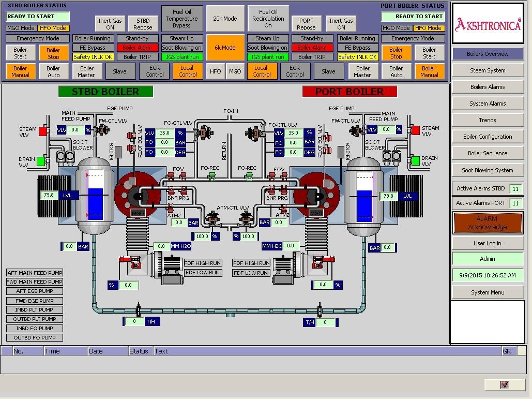Switch to the Boilers Alarms page
The height and width of the screenshot is (399, 532).
tap(487, 86)
